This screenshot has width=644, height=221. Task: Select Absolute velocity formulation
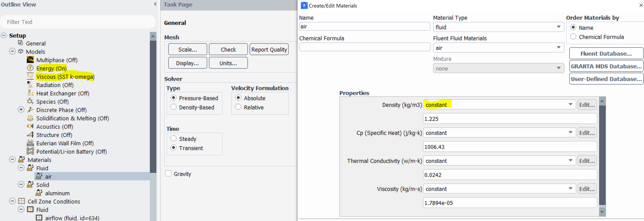pyautogui.click(x=238, y=98)
